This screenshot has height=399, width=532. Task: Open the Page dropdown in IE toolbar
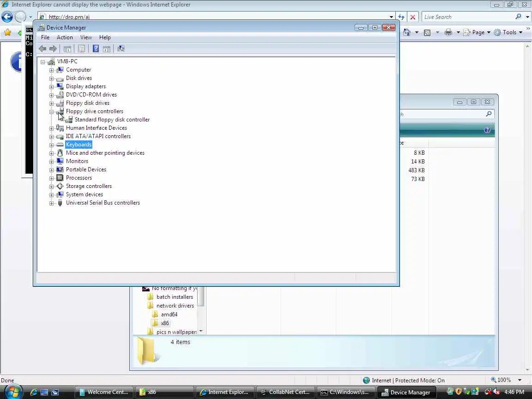[478, 32]
